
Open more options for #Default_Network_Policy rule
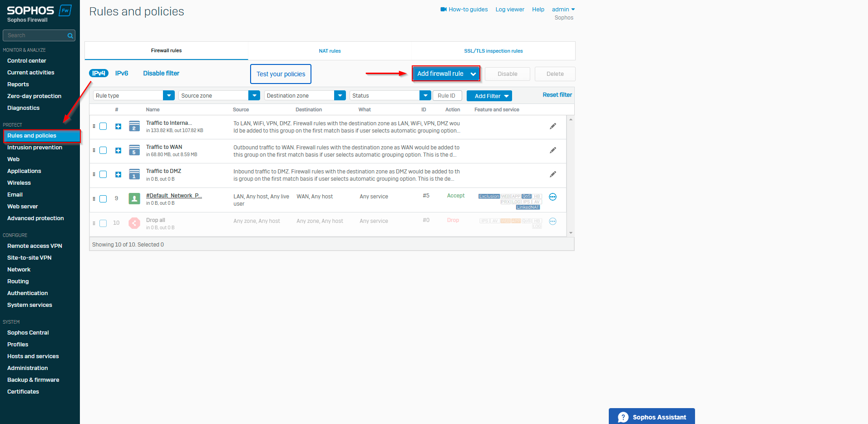552,197
